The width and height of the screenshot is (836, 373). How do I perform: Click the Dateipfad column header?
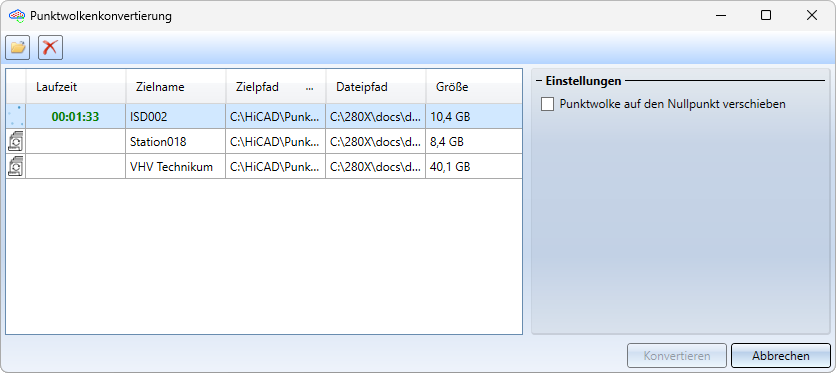(x=376, y=87)
